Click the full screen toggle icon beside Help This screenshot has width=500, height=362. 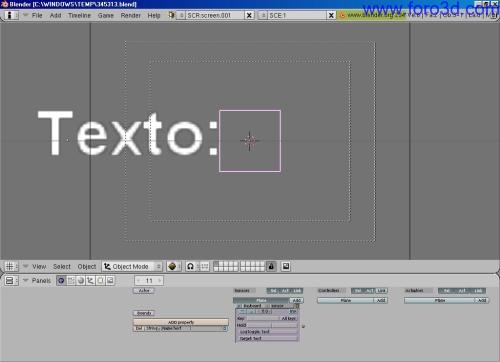171,15
